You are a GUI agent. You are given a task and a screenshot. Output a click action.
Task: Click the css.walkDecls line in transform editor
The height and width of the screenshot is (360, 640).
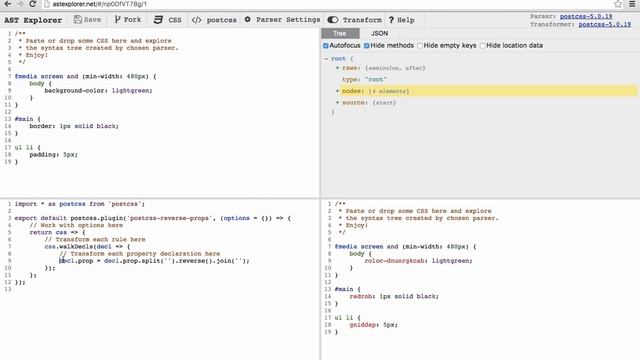(87, 247)
